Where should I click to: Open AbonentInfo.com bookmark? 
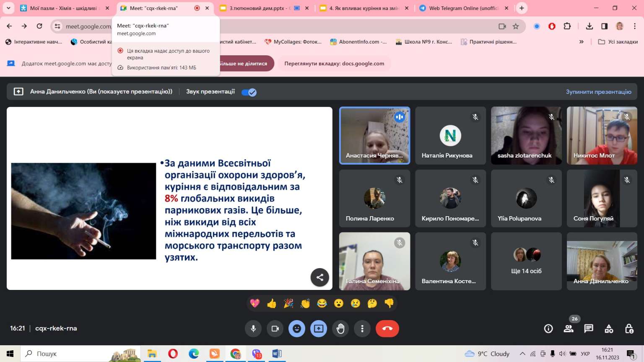coord(358,41)
